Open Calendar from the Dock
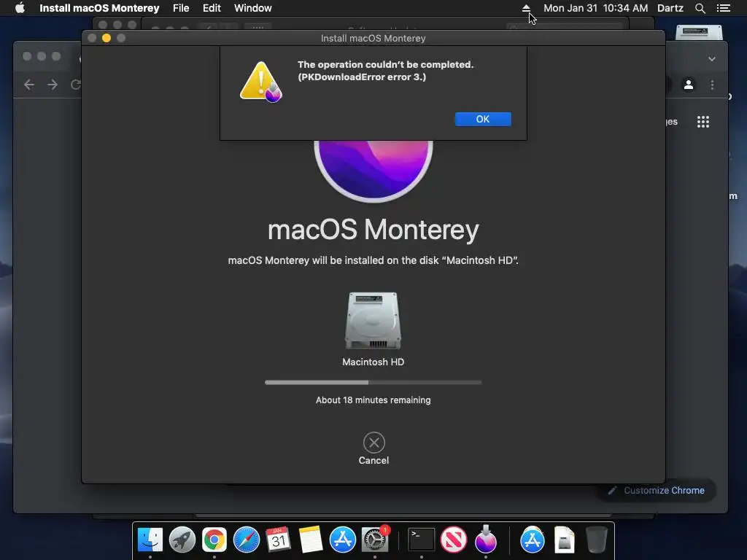This screenshot has height=560, width=747. 278,540
